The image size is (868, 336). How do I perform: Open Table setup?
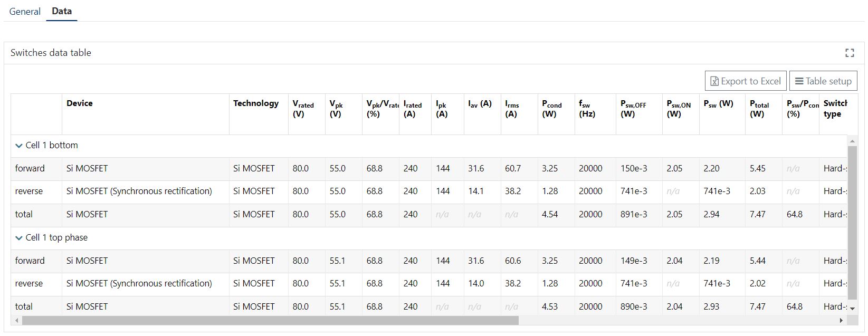(823, 81)
